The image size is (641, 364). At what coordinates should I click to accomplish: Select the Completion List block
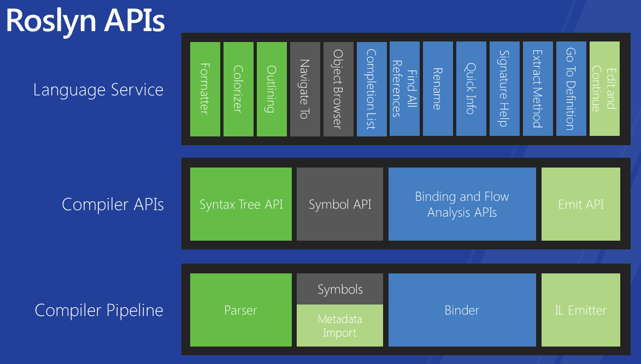[372, 89]
